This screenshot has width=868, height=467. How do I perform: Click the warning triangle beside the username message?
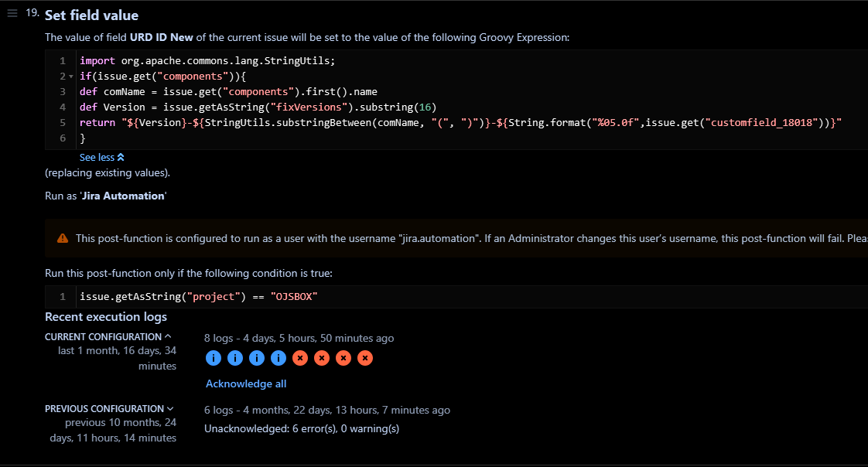pyautogui.click(x=62, y=238)
